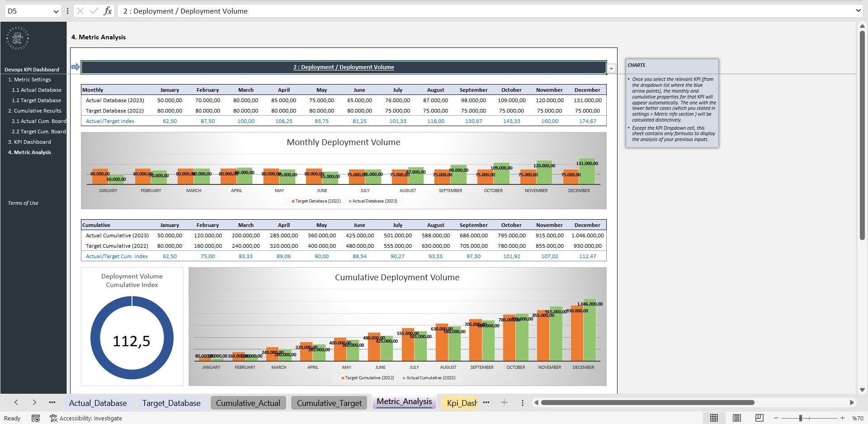Click the Devops KPI Dashboard logo
The width and height of the screenshot is (868, 424).
(x=17, y=38)
